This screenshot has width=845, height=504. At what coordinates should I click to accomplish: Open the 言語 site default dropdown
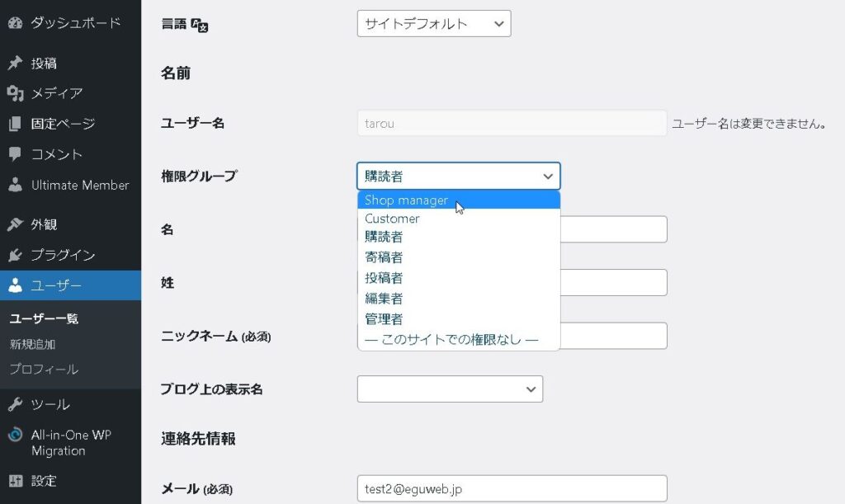pyautogui.click(x=434, y=24)
